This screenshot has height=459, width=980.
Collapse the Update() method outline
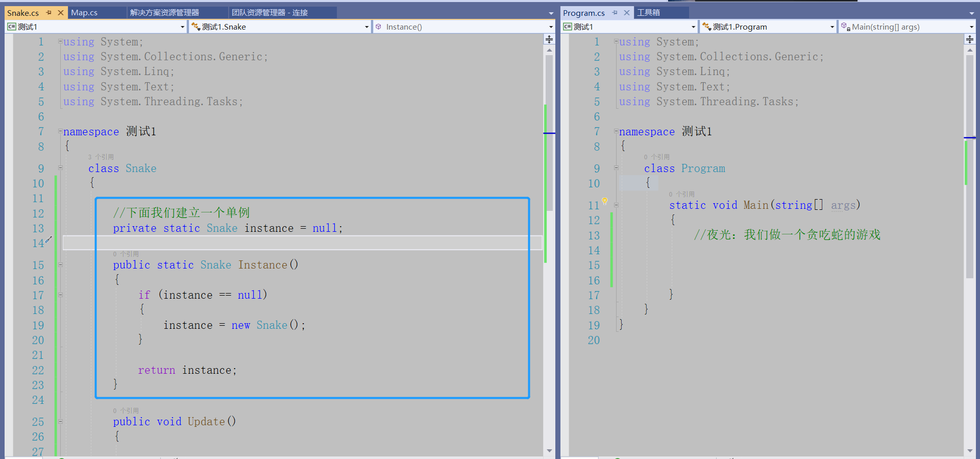coord(60,421)
